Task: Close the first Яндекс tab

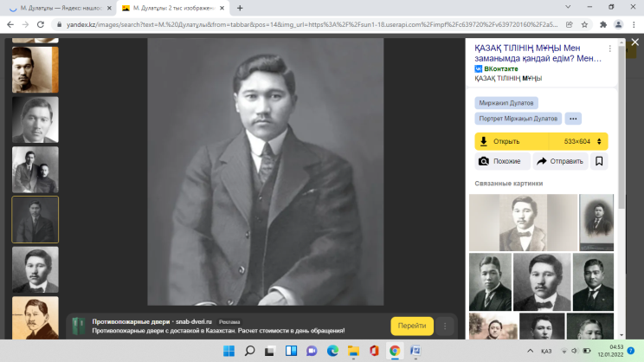Action: click(109, 8)
